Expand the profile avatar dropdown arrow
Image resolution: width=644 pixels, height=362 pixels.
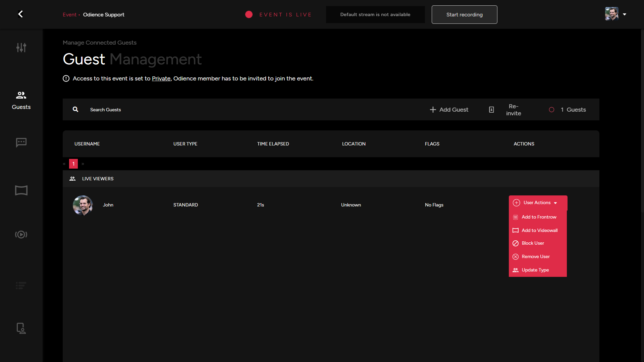(625, 14)
